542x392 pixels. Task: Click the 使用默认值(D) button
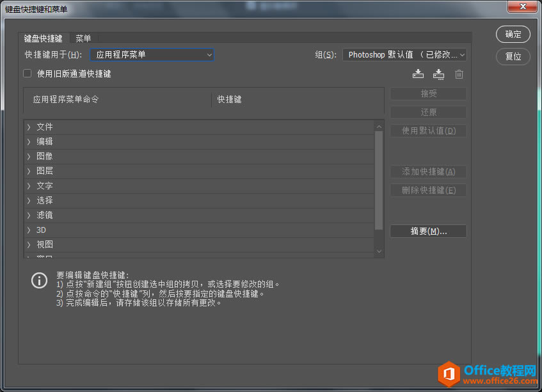coord(428,130)
